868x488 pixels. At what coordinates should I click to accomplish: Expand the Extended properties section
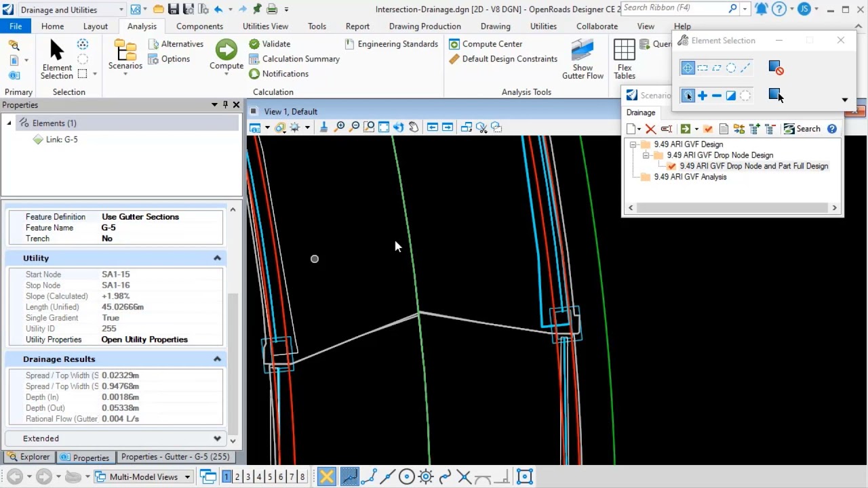coord(217,439)
